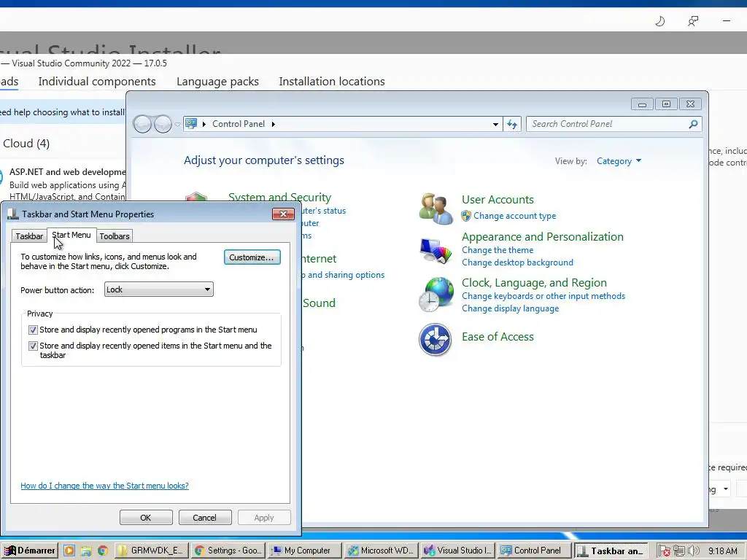
Task: Open the Power button action dropdown
Action: pos(158,289)
